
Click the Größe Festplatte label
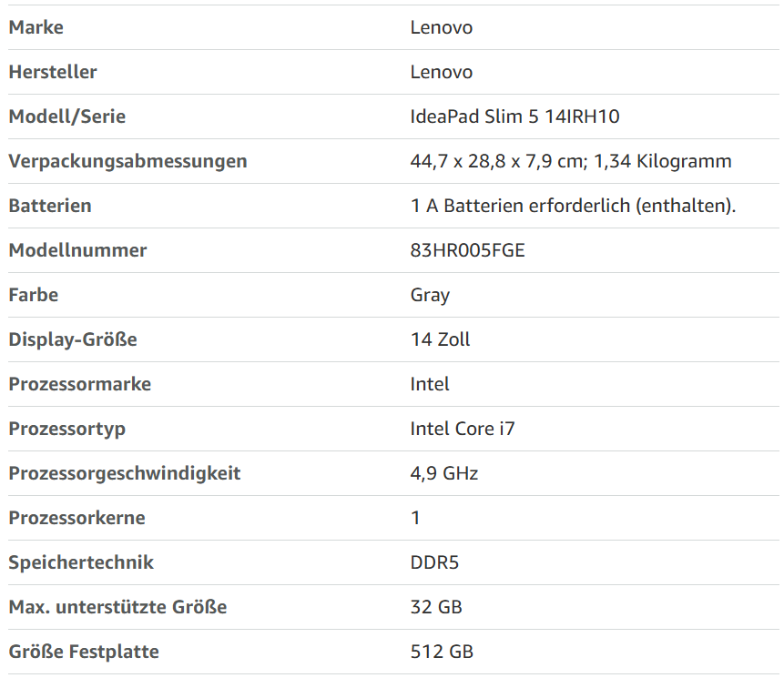pyautogui.click(x=84, y=652)
